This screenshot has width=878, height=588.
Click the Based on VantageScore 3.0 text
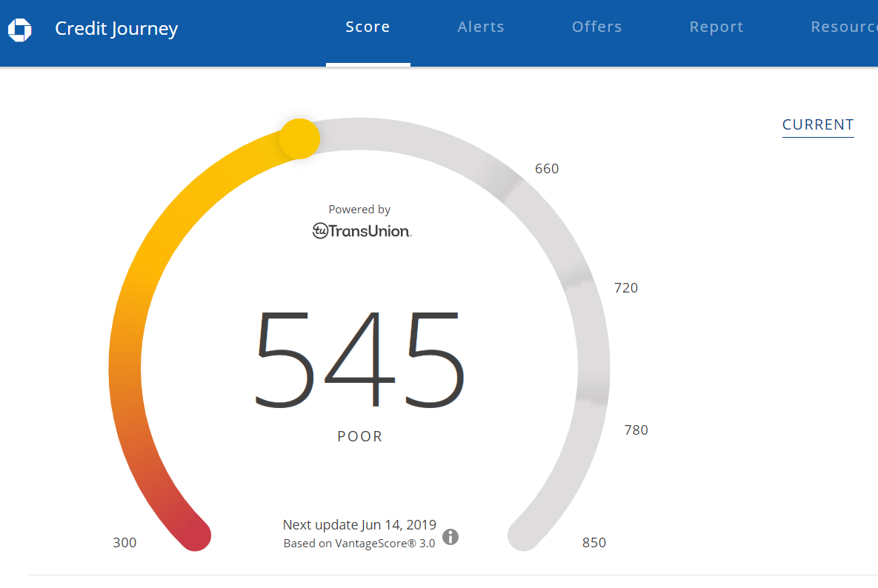click(x=359, y=544)
